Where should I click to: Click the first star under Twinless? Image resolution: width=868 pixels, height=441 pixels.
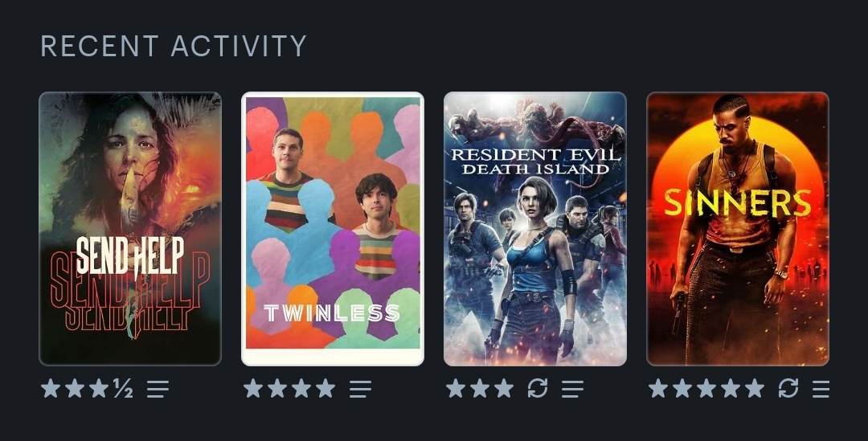(253, 389)
